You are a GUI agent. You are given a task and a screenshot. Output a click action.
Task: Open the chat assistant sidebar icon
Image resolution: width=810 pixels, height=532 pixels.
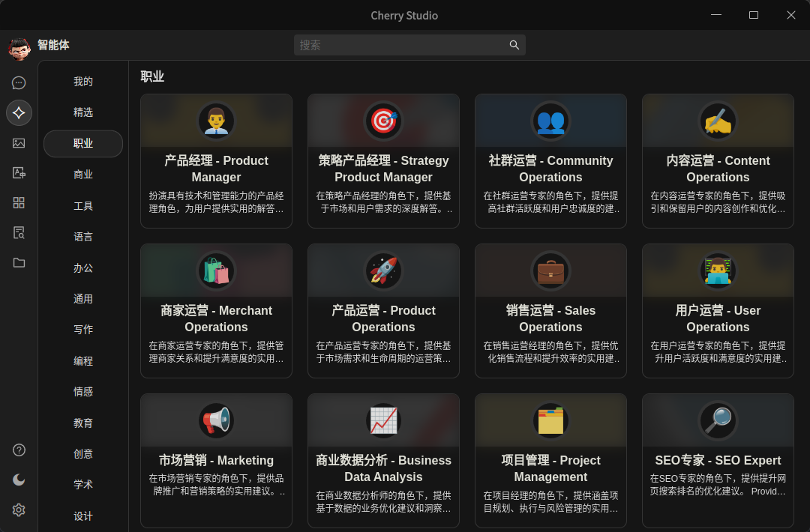click(x=19, y=83)
